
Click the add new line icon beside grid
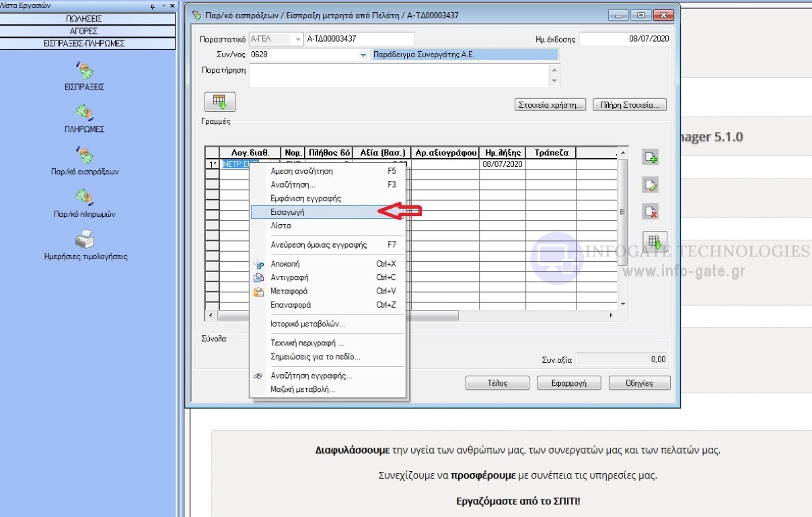(x=651, y=158)
